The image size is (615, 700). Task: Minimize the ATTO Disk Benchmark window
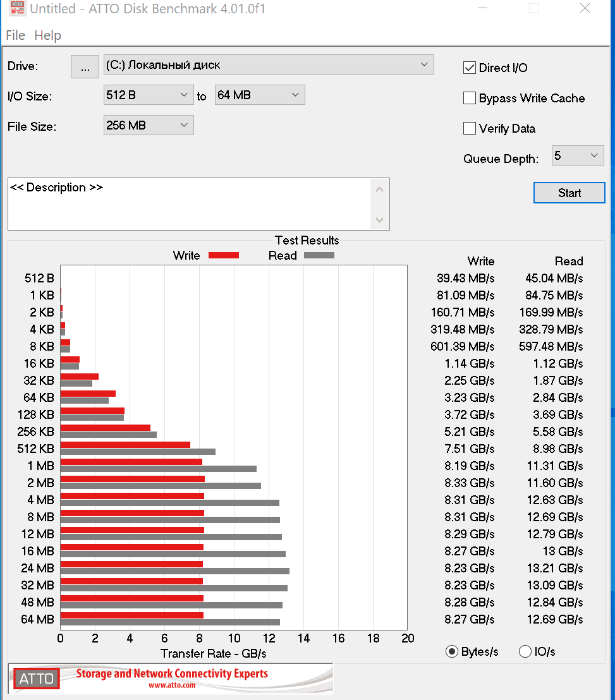click(482, 8)
